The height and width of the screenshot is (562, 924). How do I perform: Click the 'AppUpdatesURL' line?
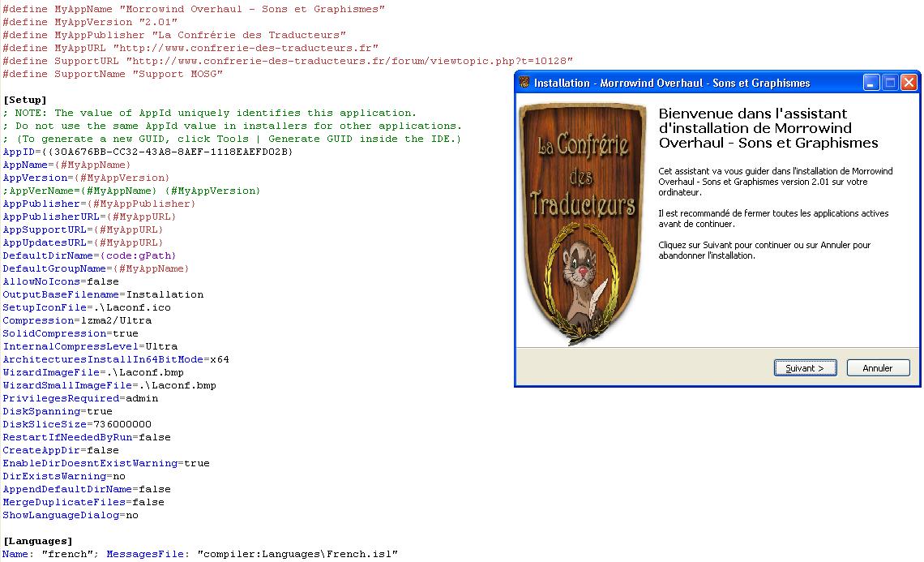click(x=83, y=242)
